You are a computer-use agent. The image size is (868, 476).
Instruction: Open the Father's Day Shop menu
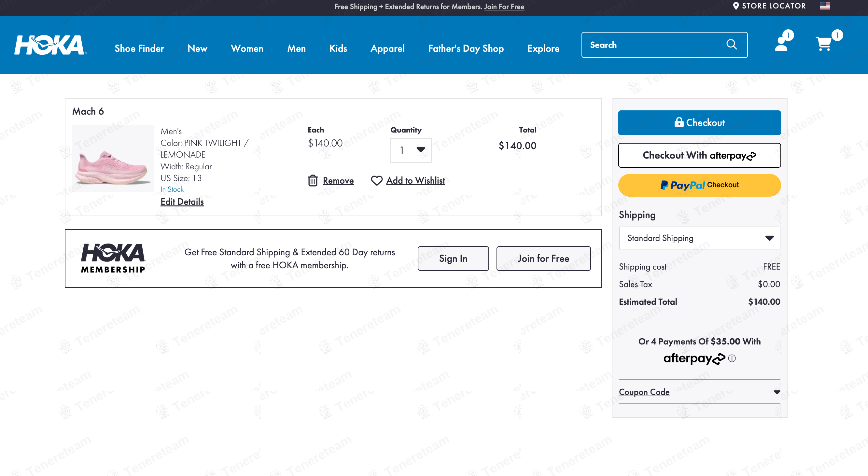pos(466,49)
